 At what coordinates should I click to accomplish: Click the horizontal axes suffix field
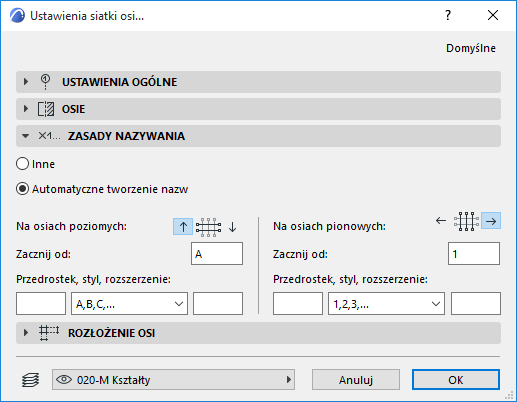coord(218,304)
